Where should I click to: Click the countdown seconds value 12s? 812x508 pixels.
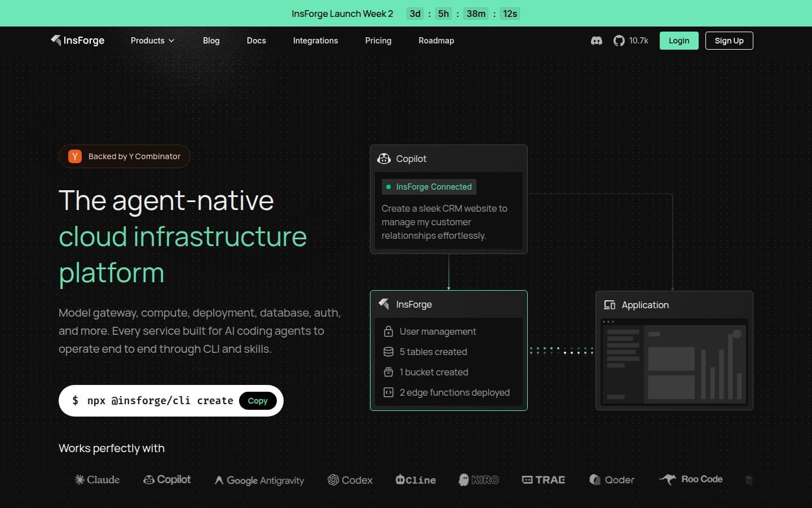[x=510, y=14]
